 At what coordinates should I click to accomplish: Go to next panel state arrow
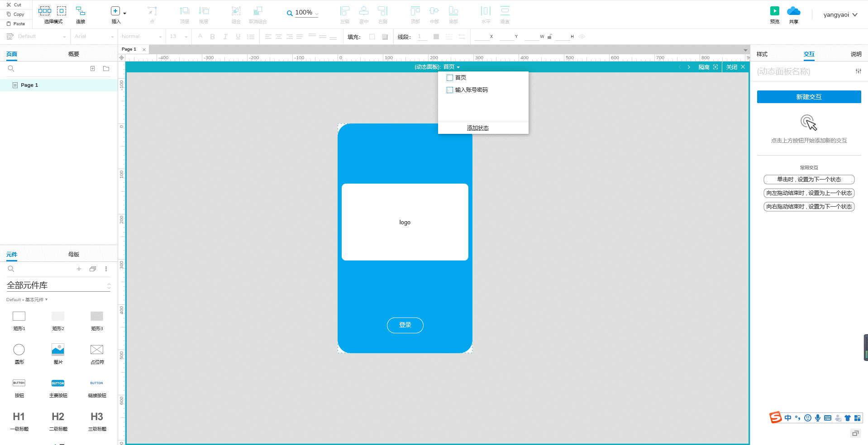pyautogui.click(x=689, y=67)
